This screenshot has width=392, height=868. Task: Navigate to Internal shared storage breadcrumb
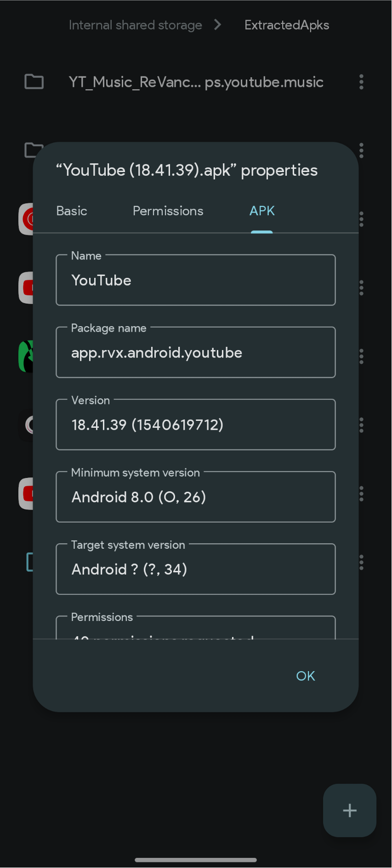pos(135,25)
